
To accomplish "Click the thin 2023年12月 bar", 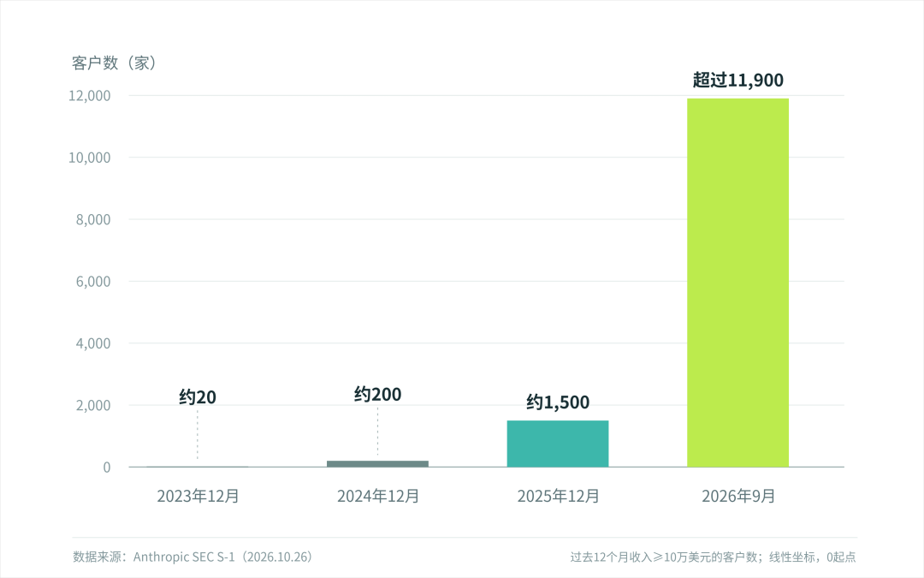I will (x=198, y=467).
